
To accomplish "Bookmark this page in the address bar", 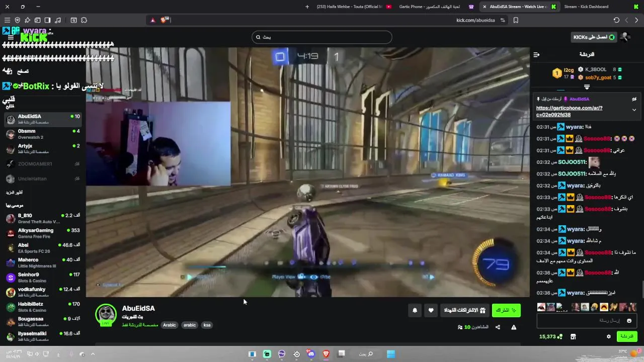I will point(516,20).
